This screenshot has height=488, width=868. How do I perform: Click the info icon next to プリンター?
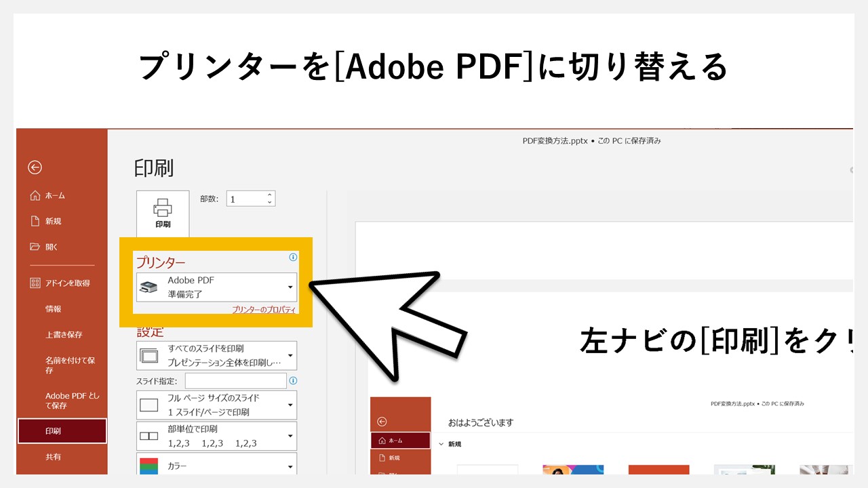pyautogui.click(x=293, y=257)
